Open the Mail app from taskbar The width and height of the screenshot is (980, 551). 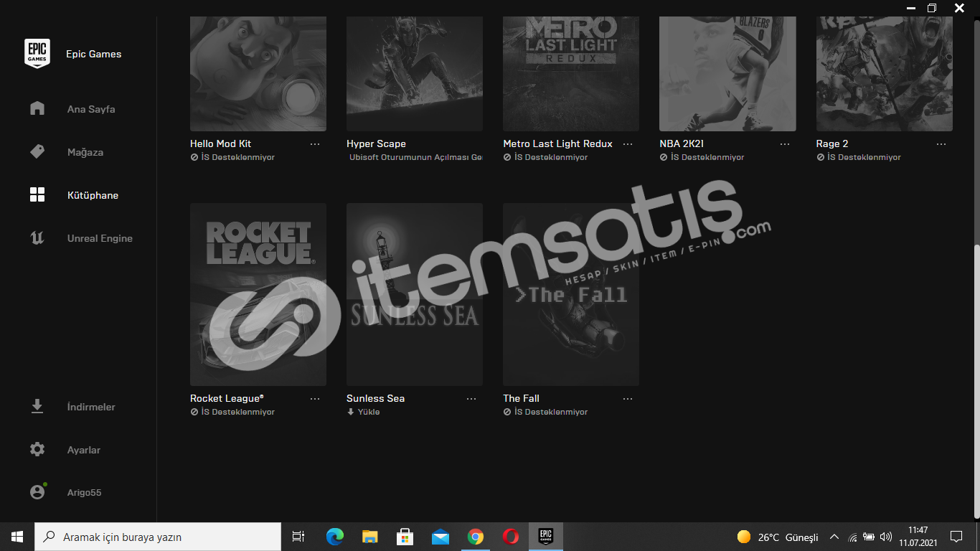pyautogui.click(x=440, y=537)
